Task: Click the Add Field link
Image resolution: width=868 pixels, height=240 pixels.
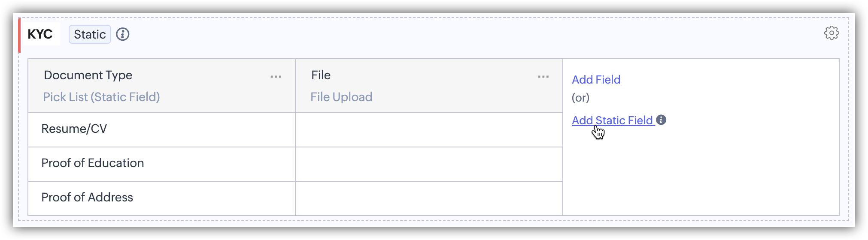Action: (596, 80)
